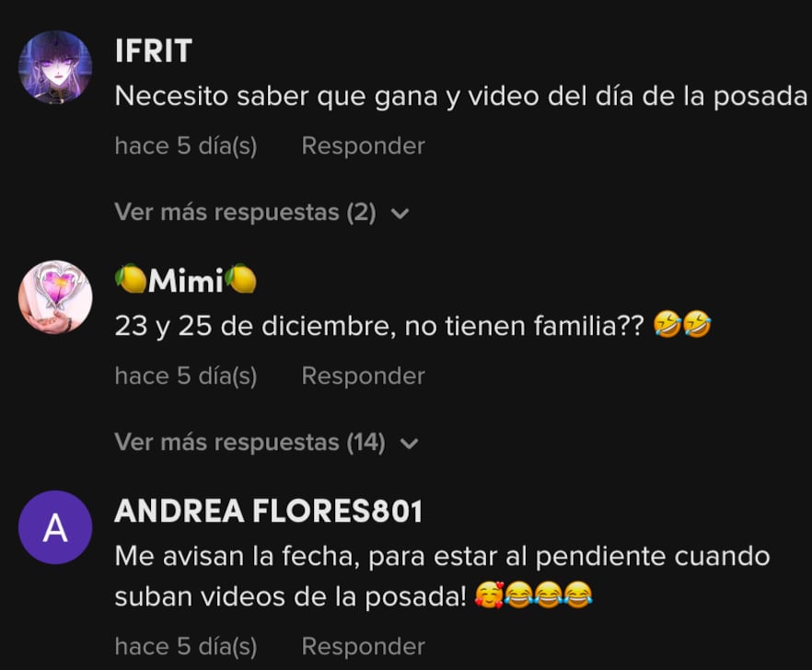
Task: Click Andrea's comment about la fecha
Action: (442, 576)
